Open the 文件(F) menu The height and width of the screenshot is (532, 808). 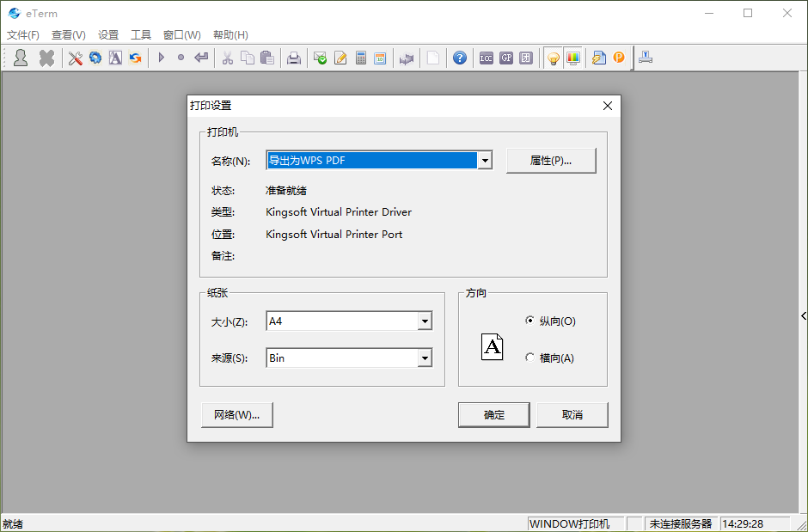pos(22,35)
